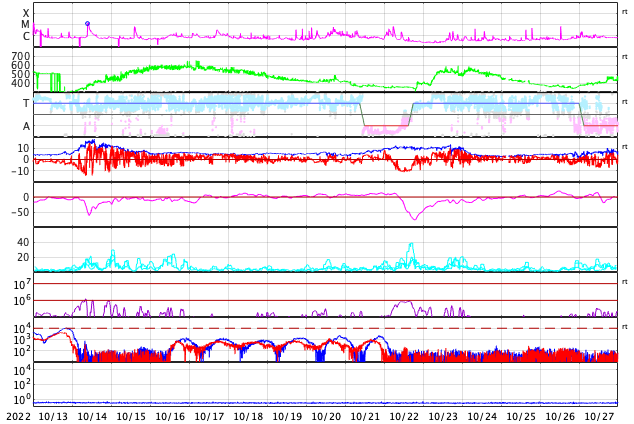Click the 10^2 tick in the bottom panel
Viewport: 634px width, 424px height.
coord(23,384)
